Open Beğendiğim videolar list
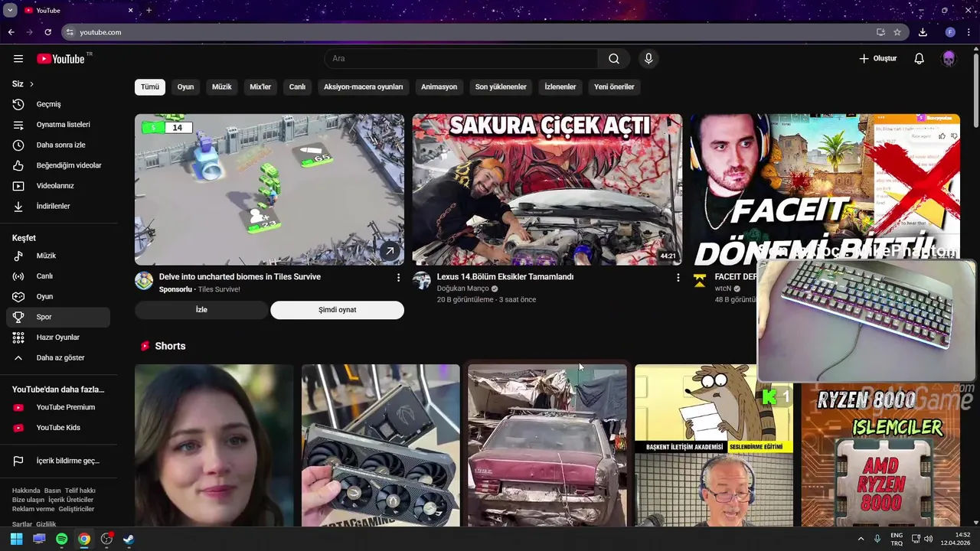The image size is (980, 551). 58,165
